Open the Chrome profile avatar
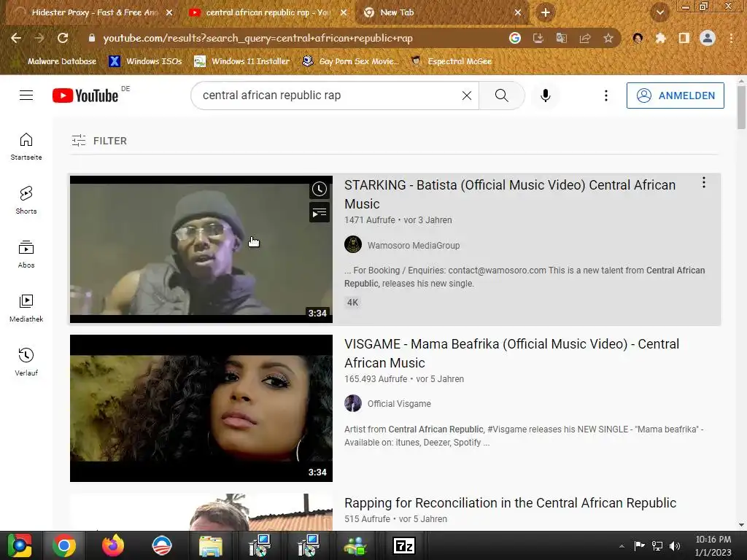The image size is (747, 560). (x=708, y=38)
